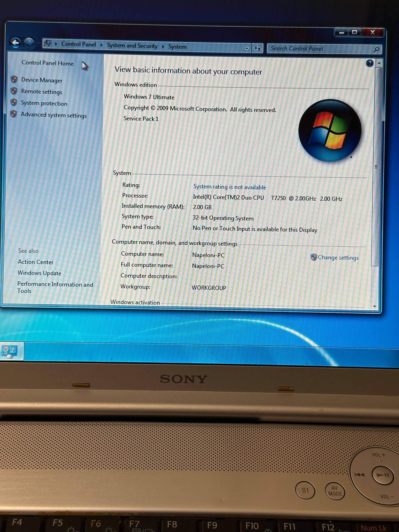Open Windows Update link
The width and height of the screenshot is (399, 532).
pos(39,273)
